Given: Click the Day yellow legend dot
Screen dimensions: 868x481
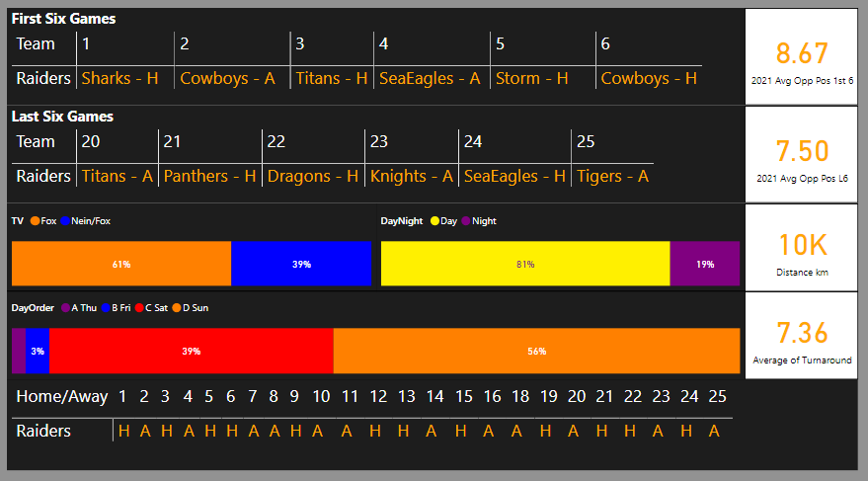Looking at the screenshot, I should 434,221.
